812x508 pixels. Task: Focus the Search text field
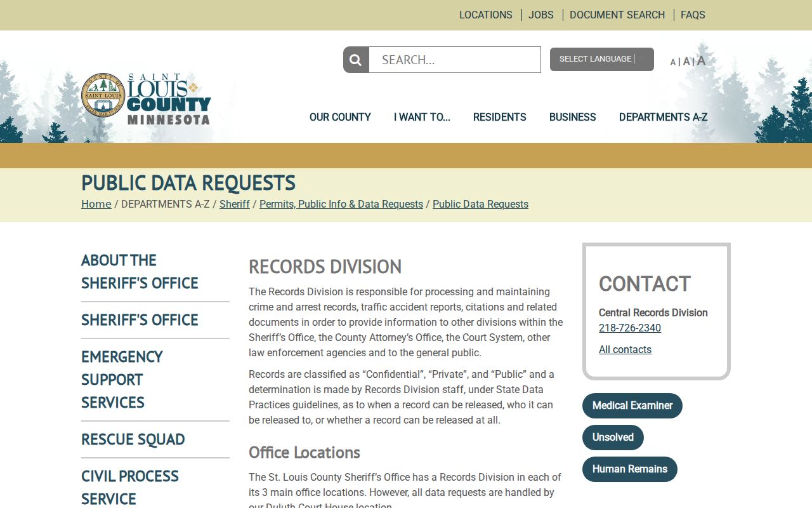click(455, 60)
